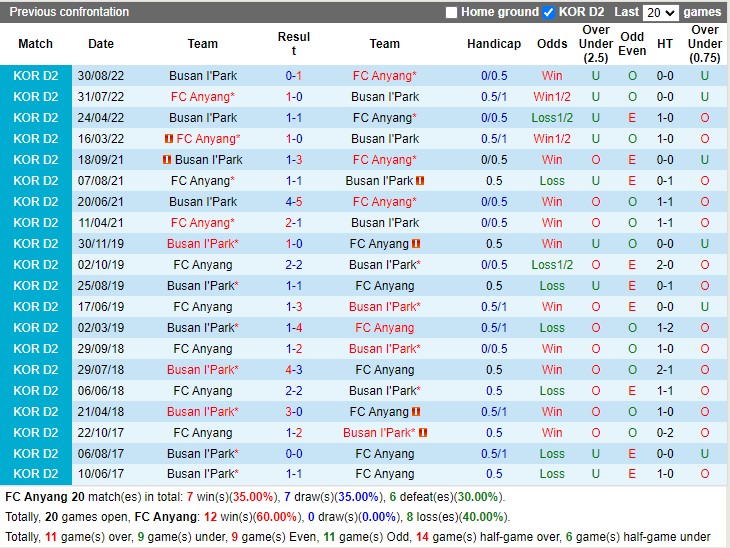Select the Over Under (2.5) column header

coord(596,44)
